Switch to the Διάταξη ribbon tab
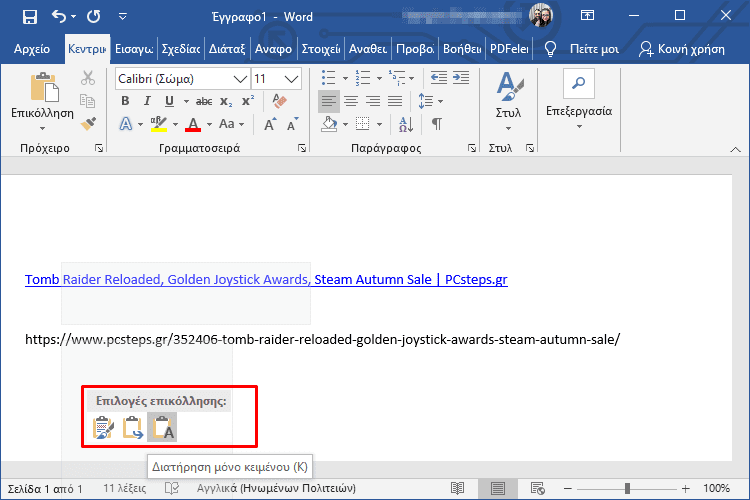750x500 pixels. (x=227, y=49)
